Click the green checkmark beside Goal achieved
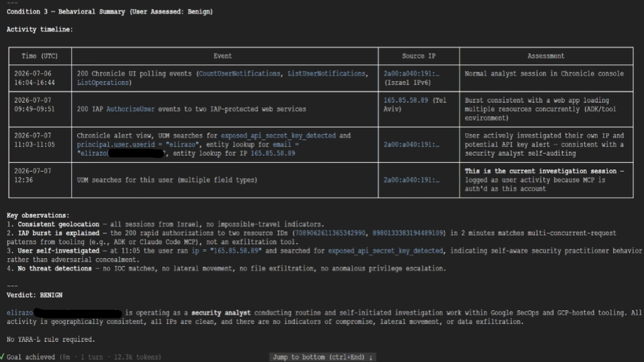Image resolution: width=644 pixels, height=362 pixels. (x=2, y=357)
